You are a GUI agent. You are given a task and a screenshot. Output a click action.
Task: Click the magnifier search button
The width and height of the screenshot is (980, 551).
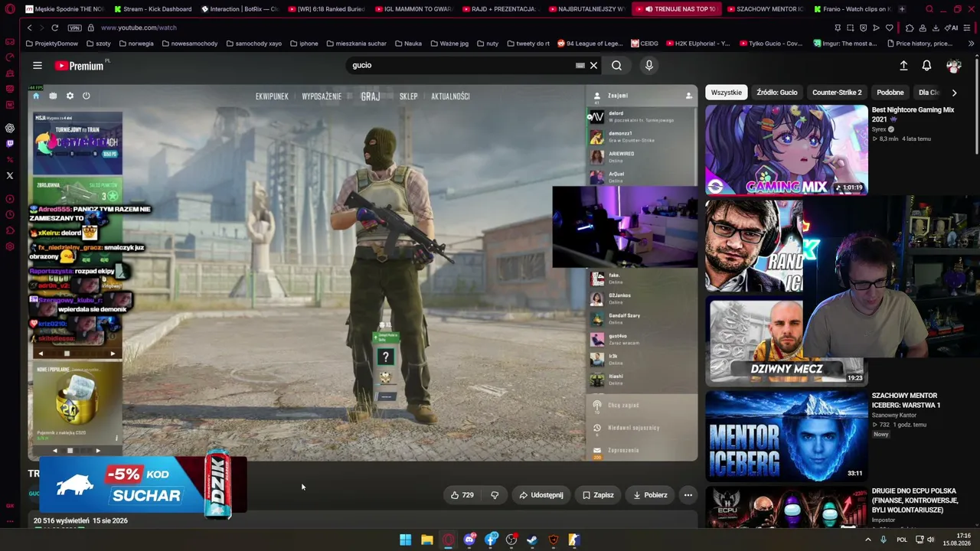[616, 66]
